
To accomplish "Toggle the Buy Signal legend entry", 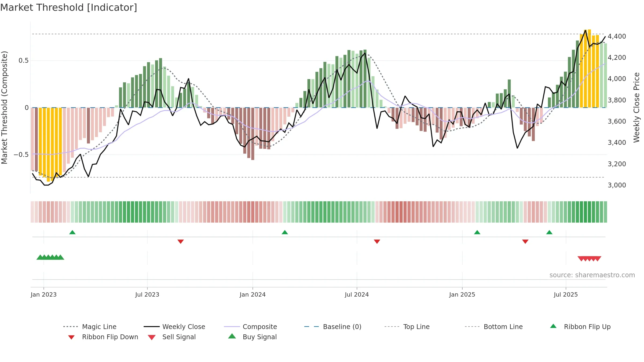I will [x=252, y=337].
